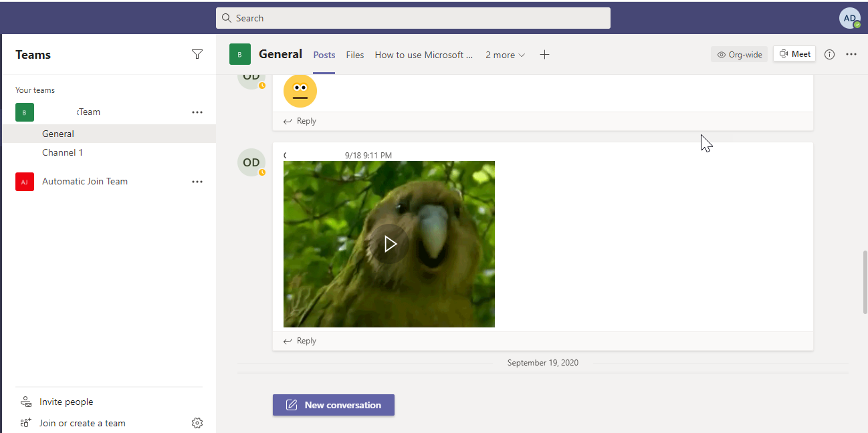Click the 9/18 9:11 PM timestamp
This screenshot has width=868, height=433.
pyautogui.click(x=368, y=155)
